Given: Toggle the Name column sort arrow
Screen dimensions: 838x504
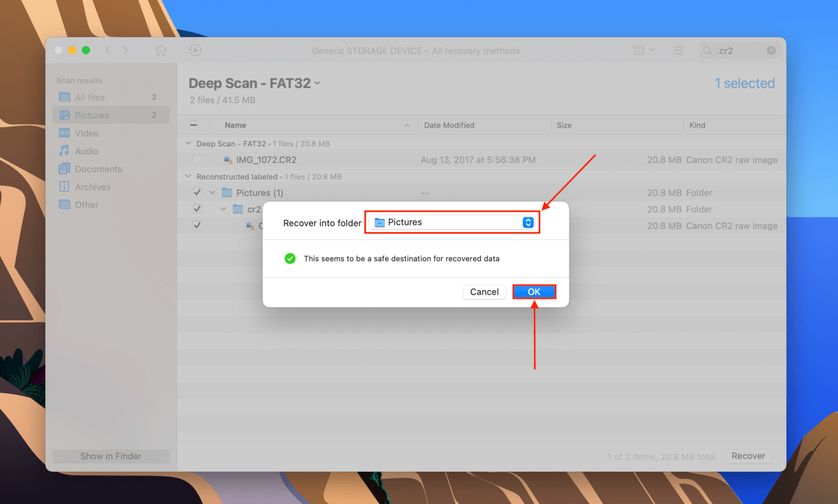Looking at the screenshot, I should point(408,126).
